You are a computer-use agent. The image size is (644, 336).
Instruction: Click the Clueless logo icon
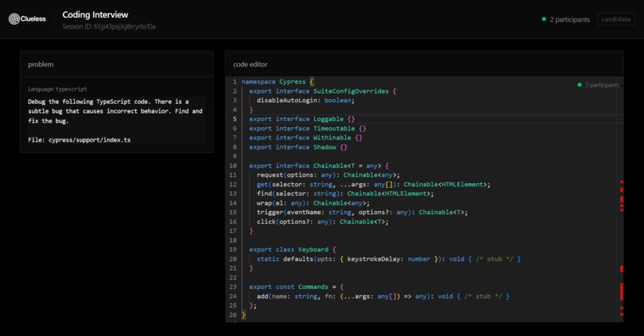pyautogui.click(x=14, y=19)
